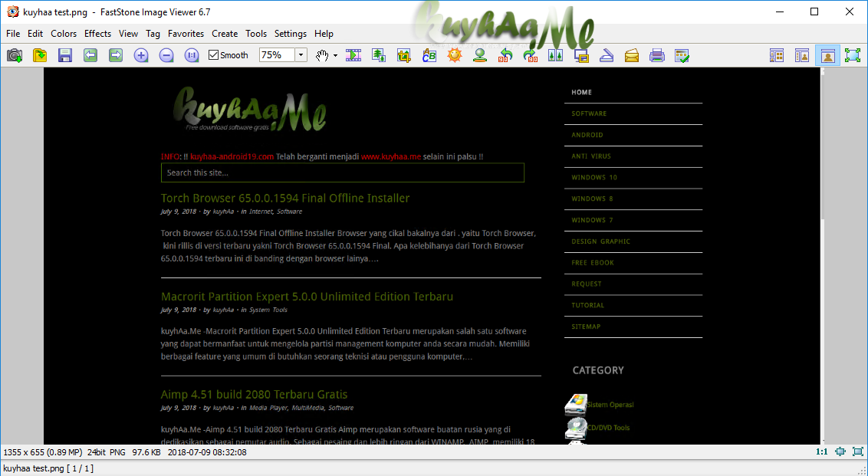Go to the next image with the right arrow
This screenshot has height=476, width=868.
[116, 55]
